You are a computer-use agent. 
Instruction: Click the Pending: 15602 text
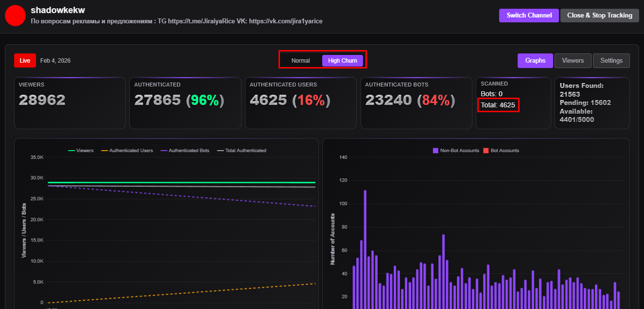point(585,103)
